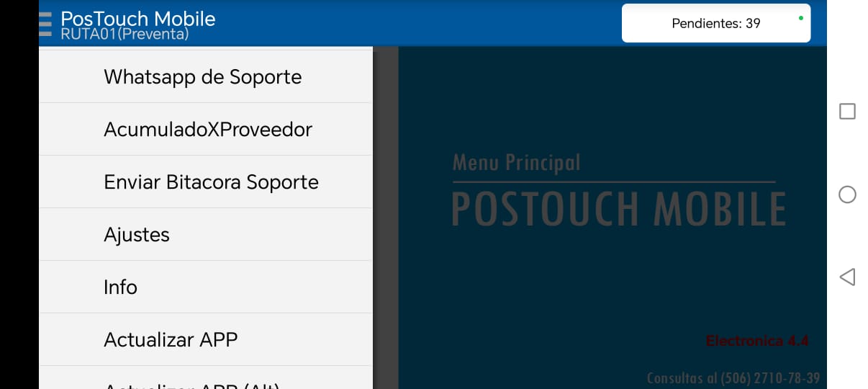The width and height of the screenshot is (868, 389).
Task: Open the Pendientes: 39 button
Action: 716,23
